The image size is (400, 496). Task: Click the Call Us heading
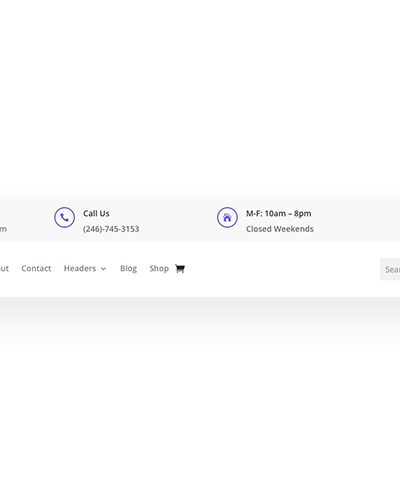[96, 213]
